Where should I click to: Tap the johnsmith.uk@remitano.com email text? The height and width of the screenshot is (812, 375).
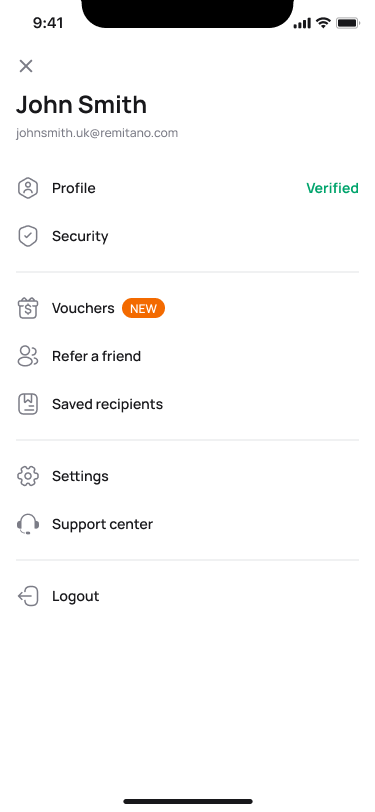pos(97,133)
